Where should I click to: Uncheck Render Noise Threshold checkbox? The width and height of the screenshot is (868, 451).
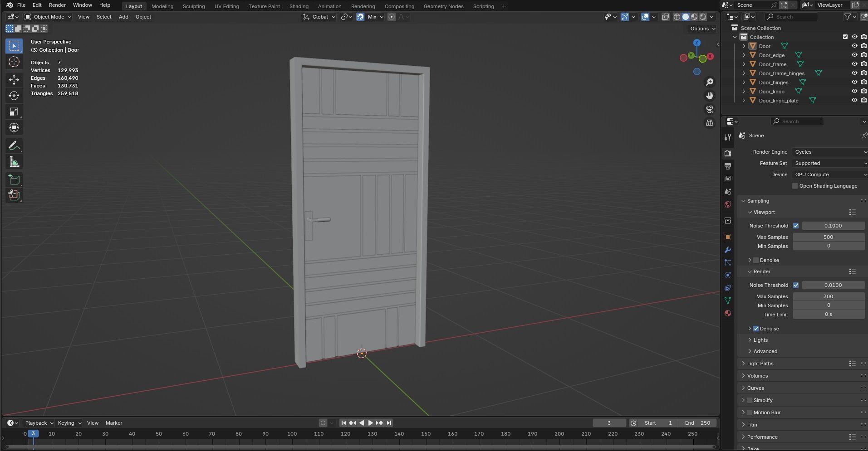(796, 285)
